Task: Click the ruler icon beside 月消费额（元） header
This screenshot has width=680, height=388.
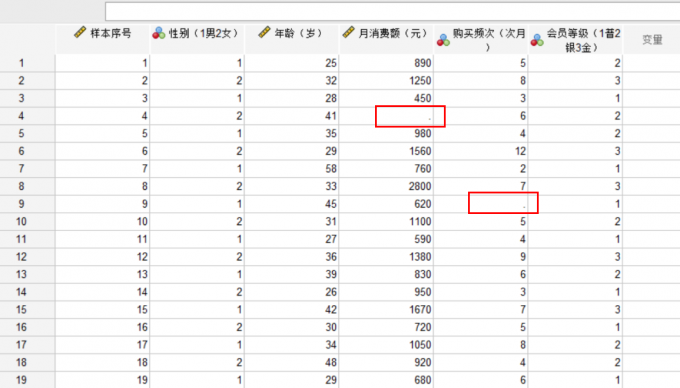Action: (348, 33)
